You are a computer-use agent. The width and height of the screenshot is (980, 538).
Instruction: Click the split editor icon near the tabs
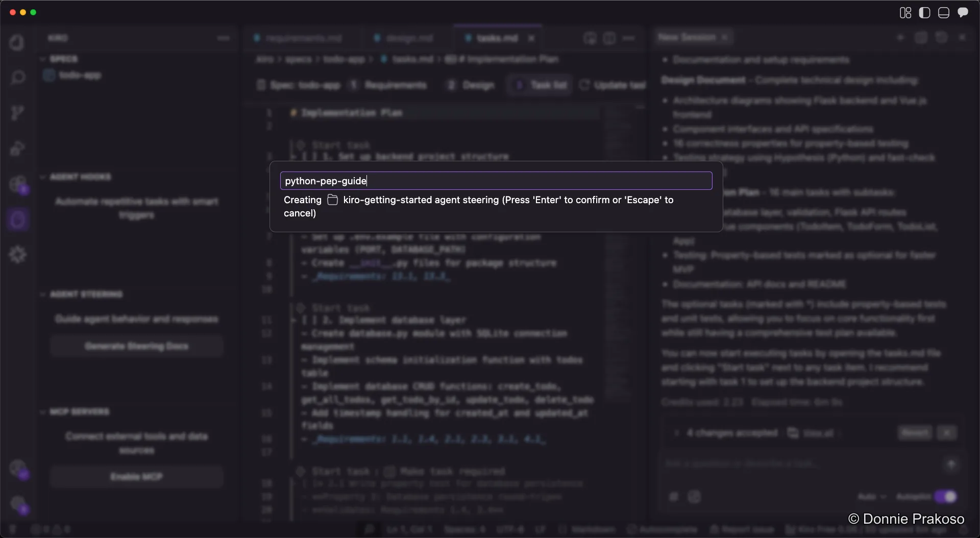(x=609, y=38)
